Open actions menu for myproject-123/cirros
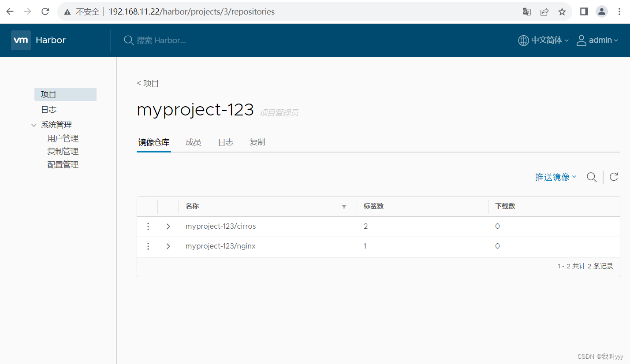 point(148,227)
